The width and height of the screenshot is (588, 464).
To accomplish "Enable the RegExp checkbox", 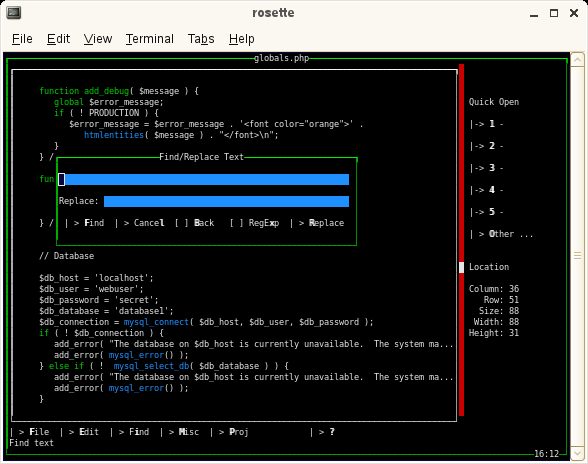I will tap(254, 223).
